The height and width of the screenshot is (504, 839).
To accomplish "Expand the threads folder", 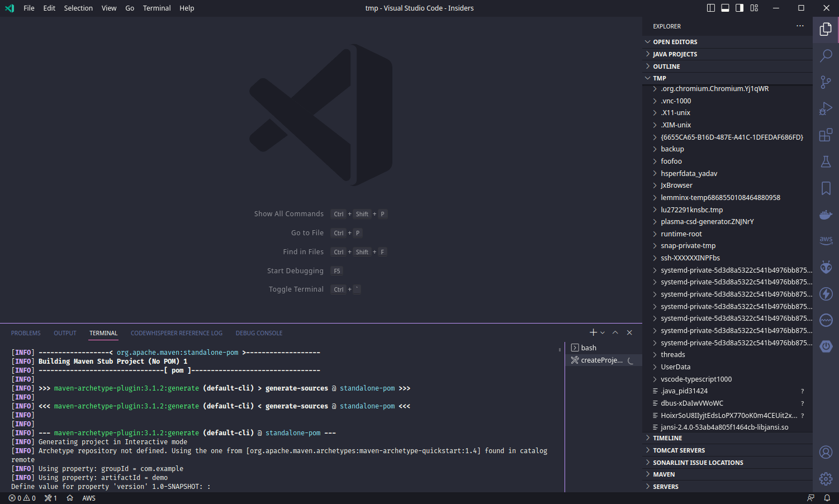I will coord(728,355).
